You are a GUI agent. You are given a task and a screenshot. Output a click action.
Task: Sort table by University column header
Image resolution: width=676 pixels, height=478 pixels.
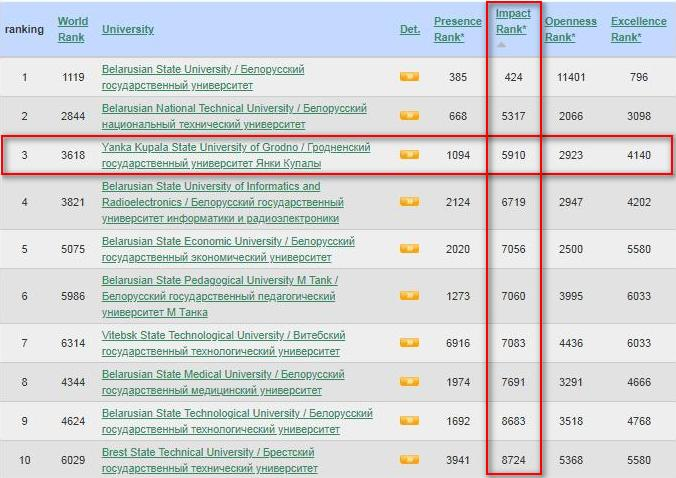point(128,29)
